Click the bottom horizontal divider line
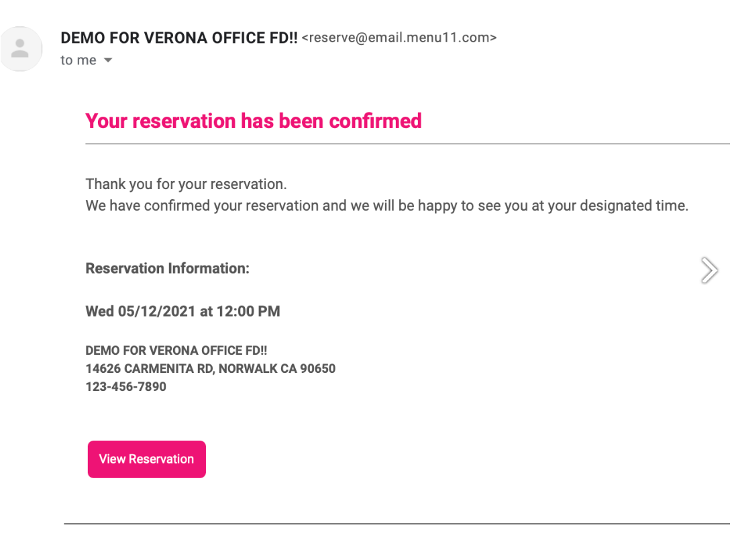 pyautogui.click(x=397, y=524)
